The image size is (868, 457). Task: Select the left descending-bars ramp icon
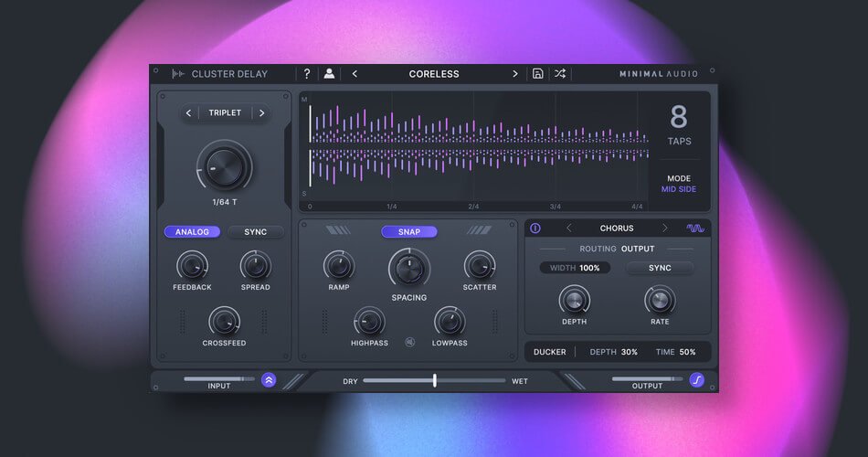(338, 230)
